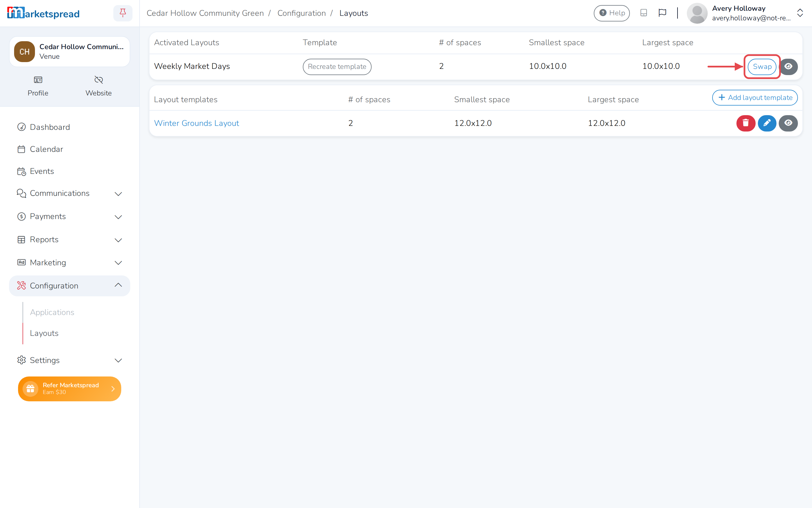Click the Activated Layouts column header
This screenshot has height=508, width=812.
pyautogui.click(x=187, y=43)
